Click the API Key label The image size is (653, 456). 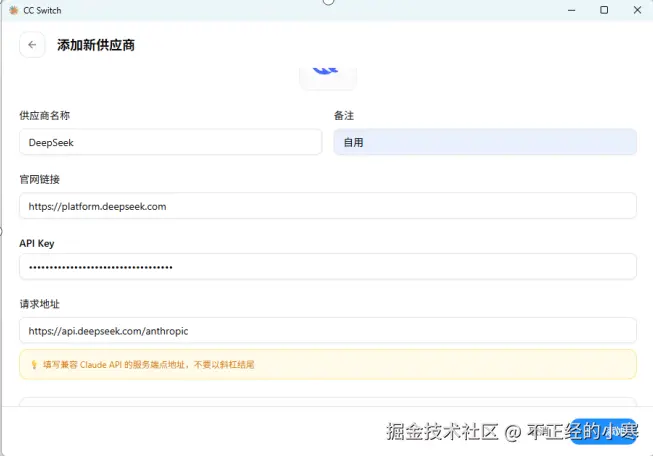[37, 243]
